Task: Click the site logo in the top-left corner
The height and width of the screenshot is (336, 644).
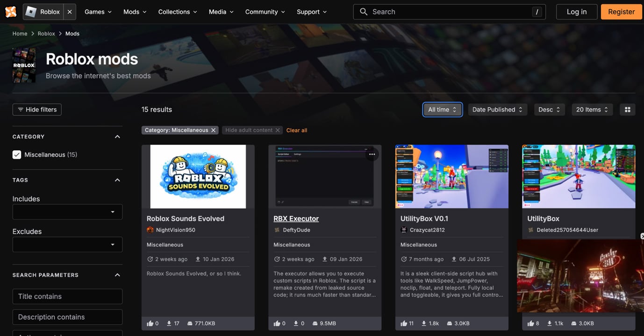Action: coord(10,11)
